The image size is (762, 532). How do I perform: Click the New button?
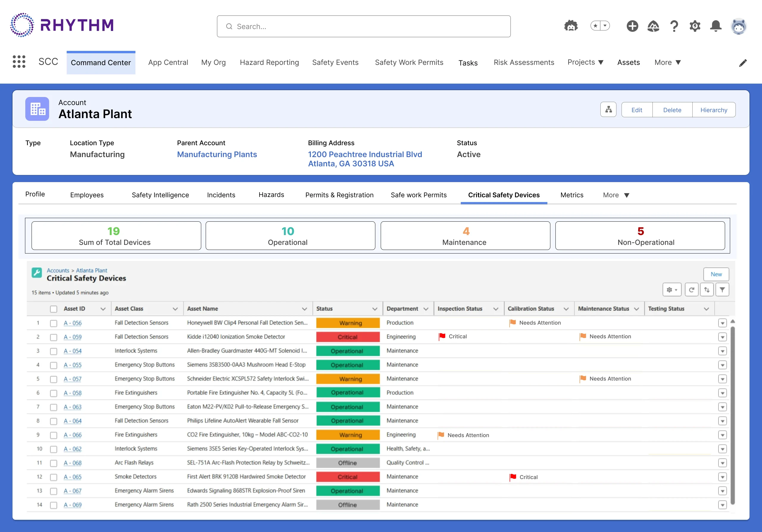[716, 274]
